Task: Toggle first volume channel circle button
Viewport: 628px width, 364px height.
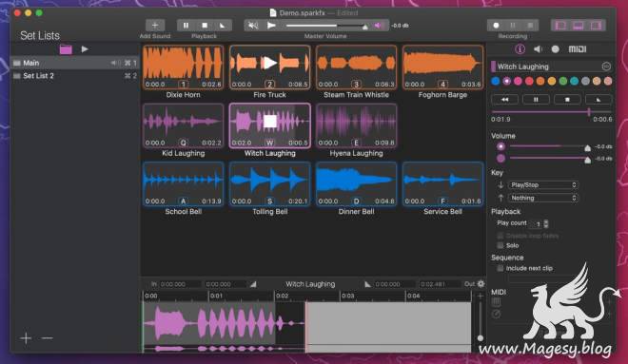Action: coord(500,146)
